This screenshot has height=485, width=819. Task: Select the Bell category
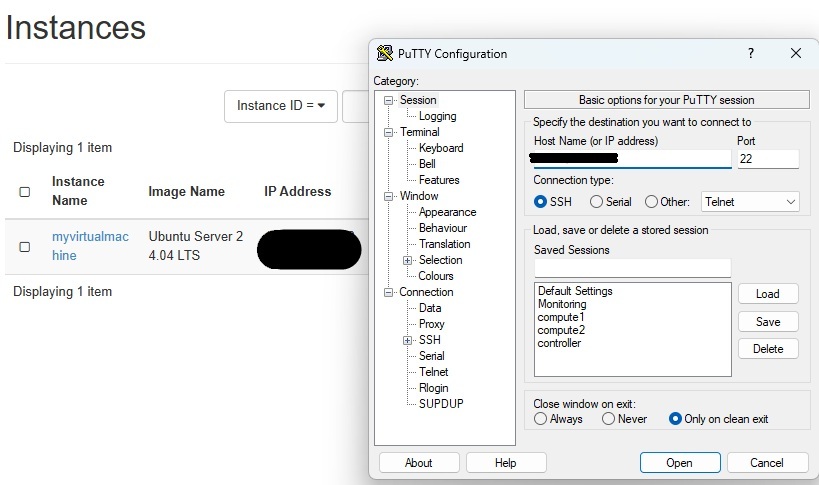(427, 164)
